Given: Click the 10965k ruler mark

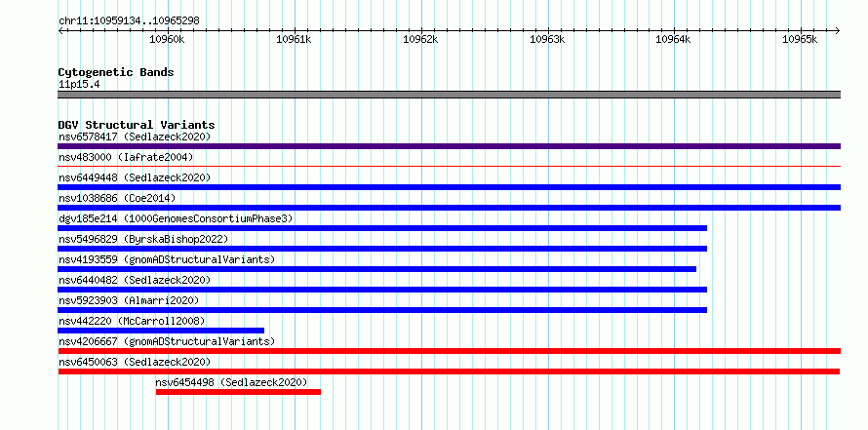Looking at the screenshot, I should click(800, 39).
